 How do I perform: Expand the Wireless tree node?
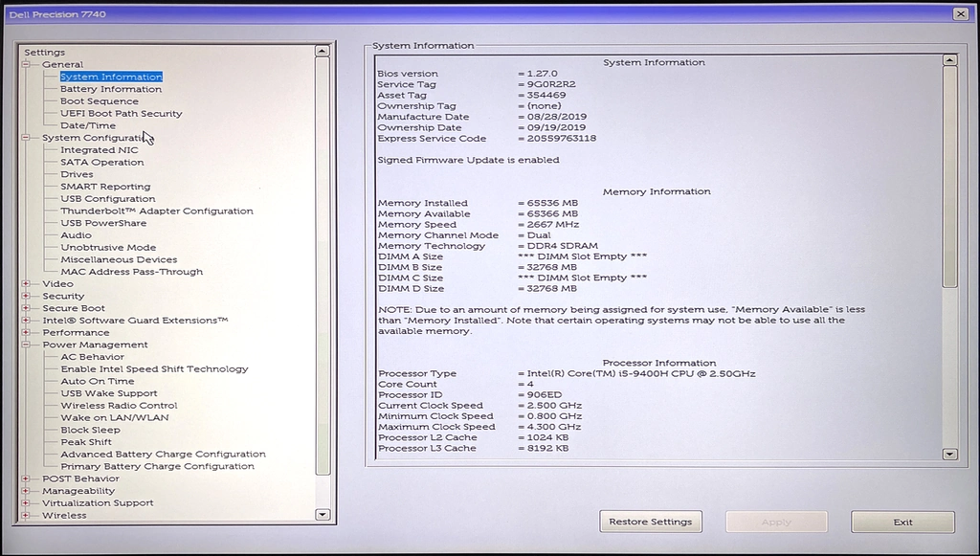point(26,516)
